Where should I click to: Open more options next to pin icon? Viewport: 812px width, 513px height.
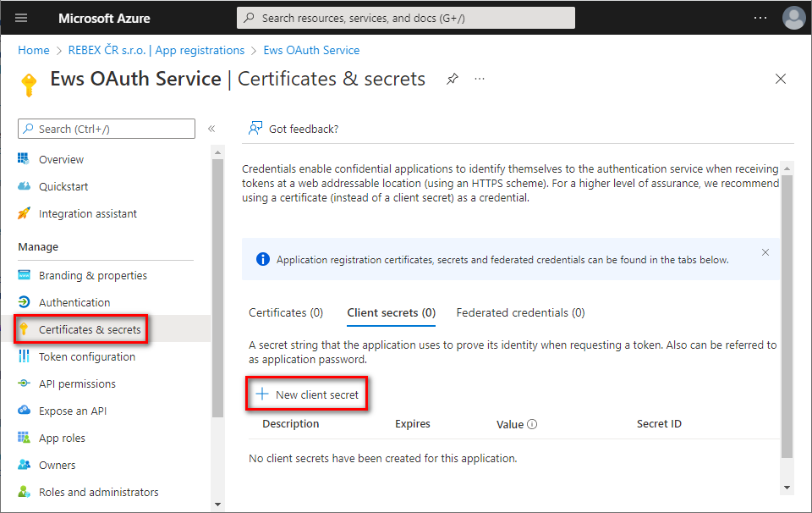(x=480, y=79)
